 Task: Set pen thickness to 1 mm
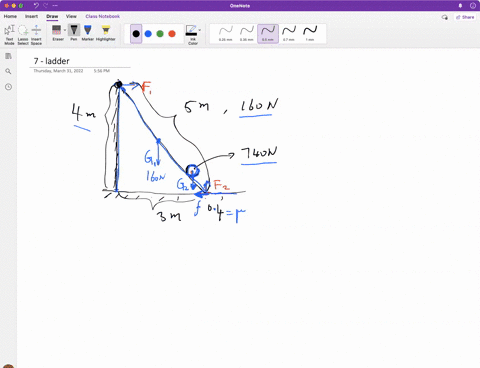(x=310, y=34)
